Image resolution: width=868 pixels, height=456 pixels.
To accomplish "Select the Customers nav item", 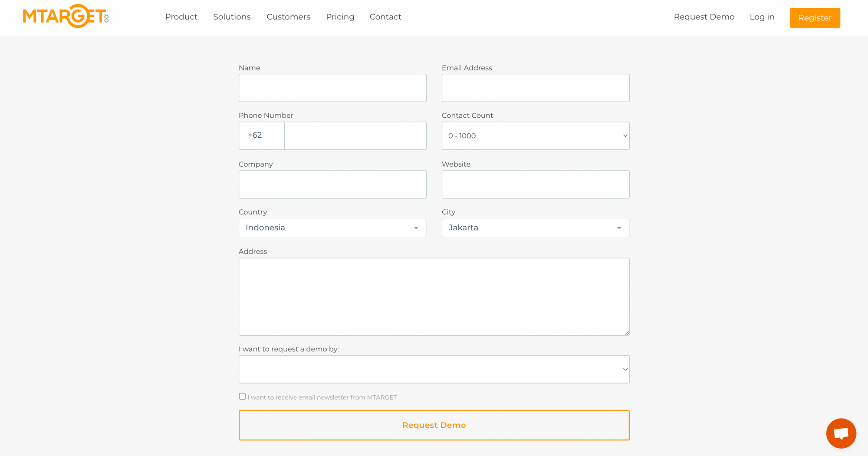I will [x=288, y=17].
